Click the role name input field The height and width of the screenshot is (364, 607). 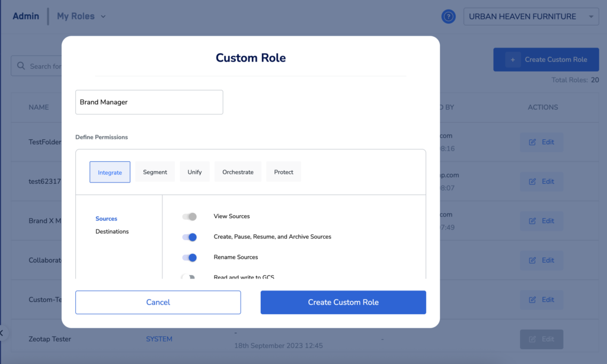(149, 102)
